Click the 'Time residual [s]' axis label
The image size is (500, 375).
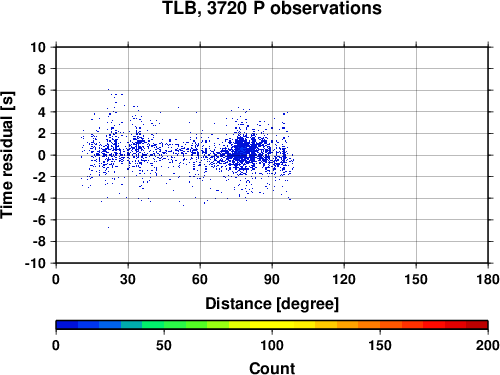[7, 155]
